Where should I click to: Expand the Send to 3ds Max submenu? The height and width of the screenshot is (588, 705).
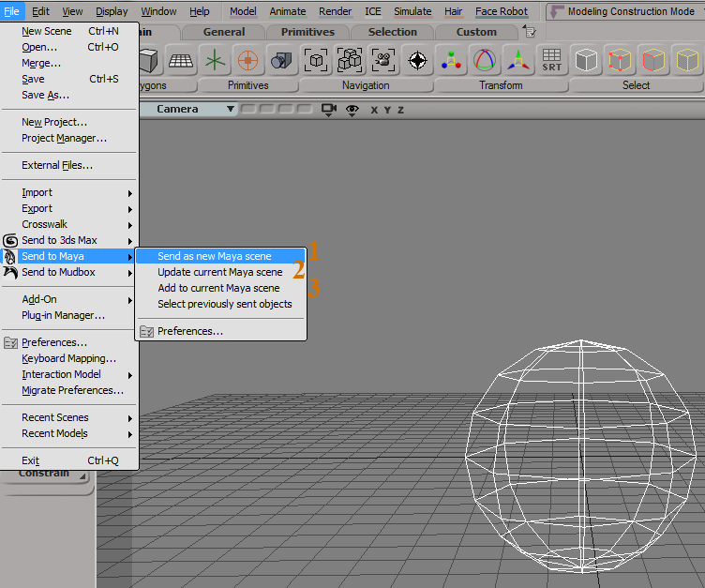click(x=69, y=240)
